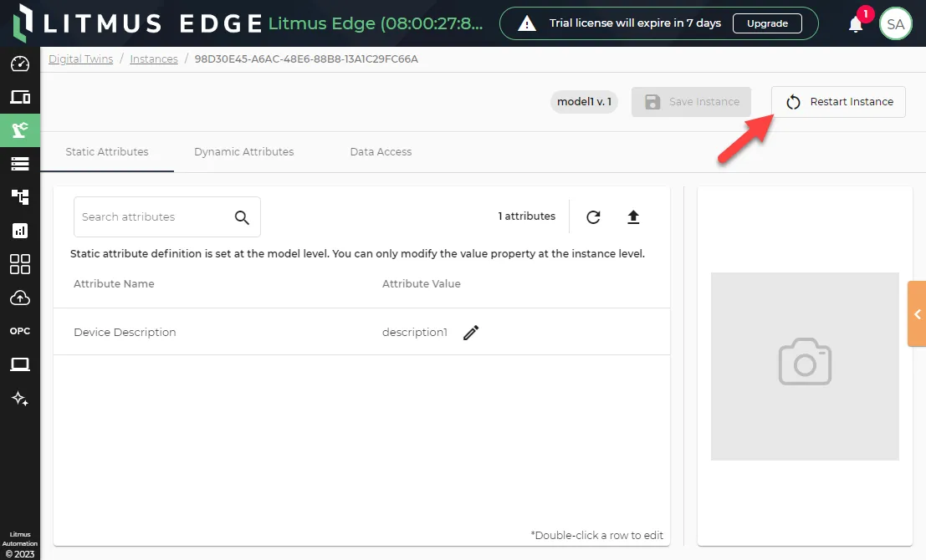Edit the Device Description value pencil

tap(471, 333)
